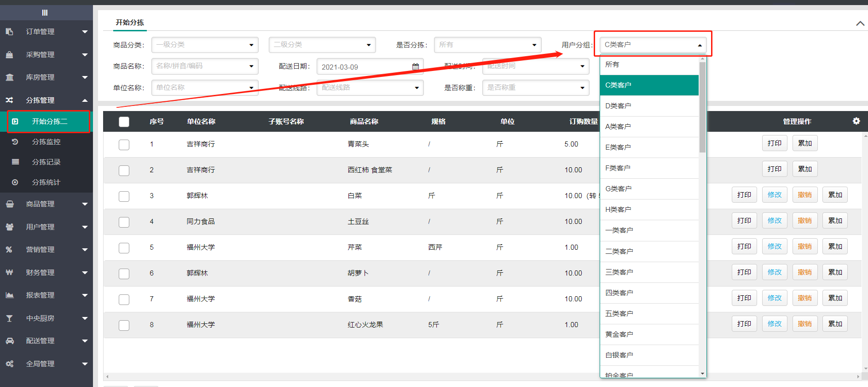
Task: Open table column settings gear icon
Action: tap(856, 121)
